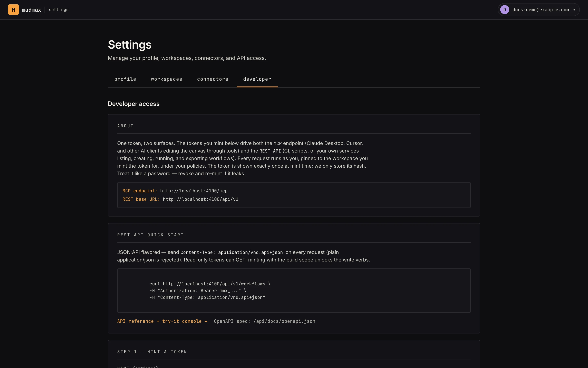Click the OpenAPI spec /api/docs/openapi.json text

coord(265,321)
